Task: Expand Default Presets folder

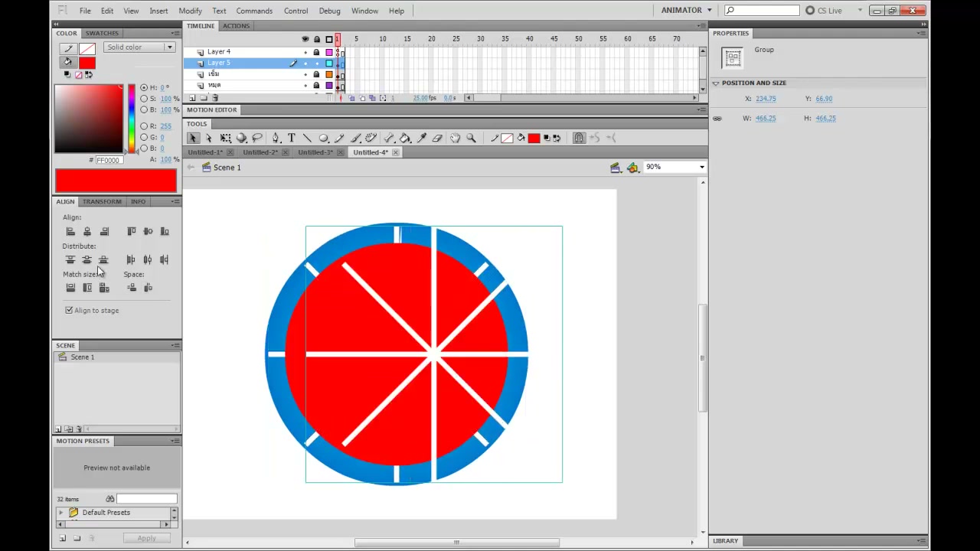Action: tap(61, 512)
